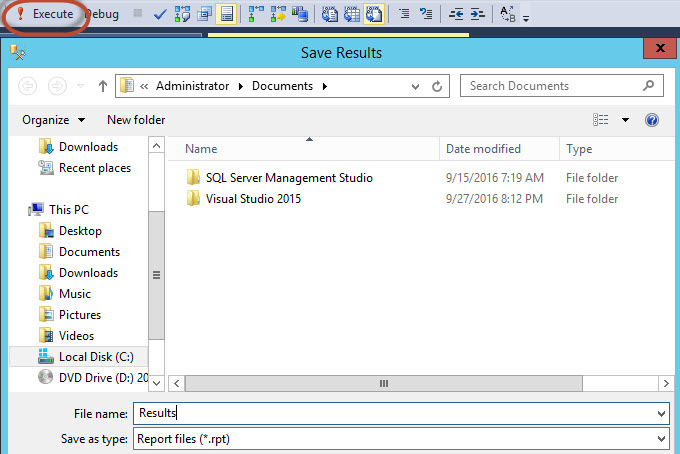Click the Execute query button

pos(44,14)
